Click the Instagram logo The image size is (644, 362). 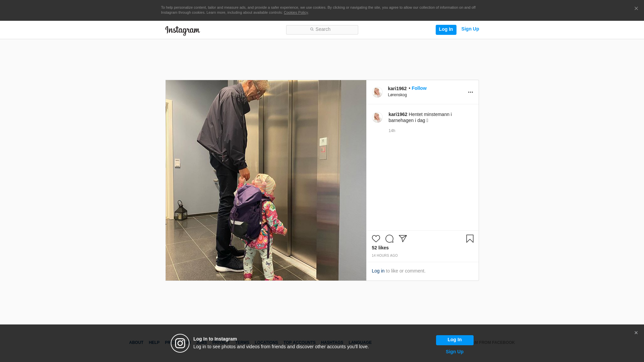click(182, 31)
